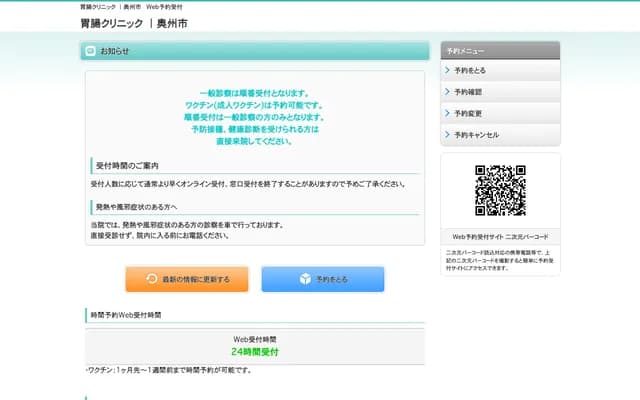Click the QR code image
Viewport: 640px width, 400px height.
[x=500, y=191]
